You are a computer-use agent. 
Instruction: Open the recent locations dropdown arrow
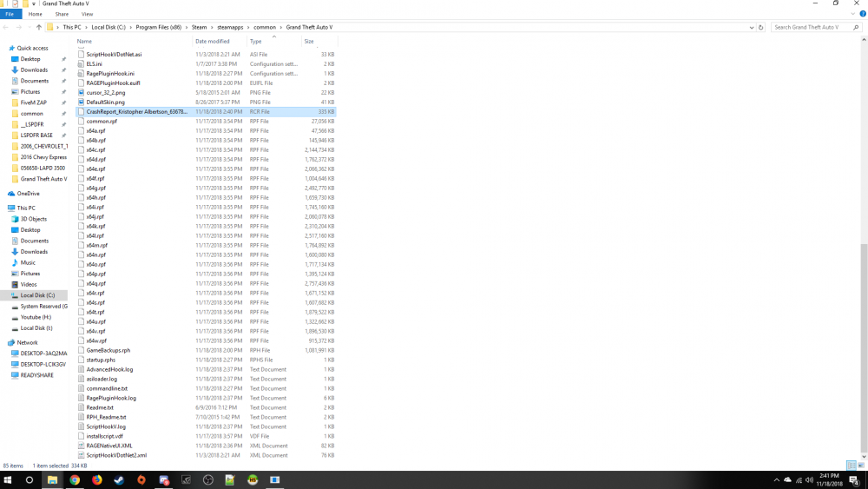tap(29, 27)
